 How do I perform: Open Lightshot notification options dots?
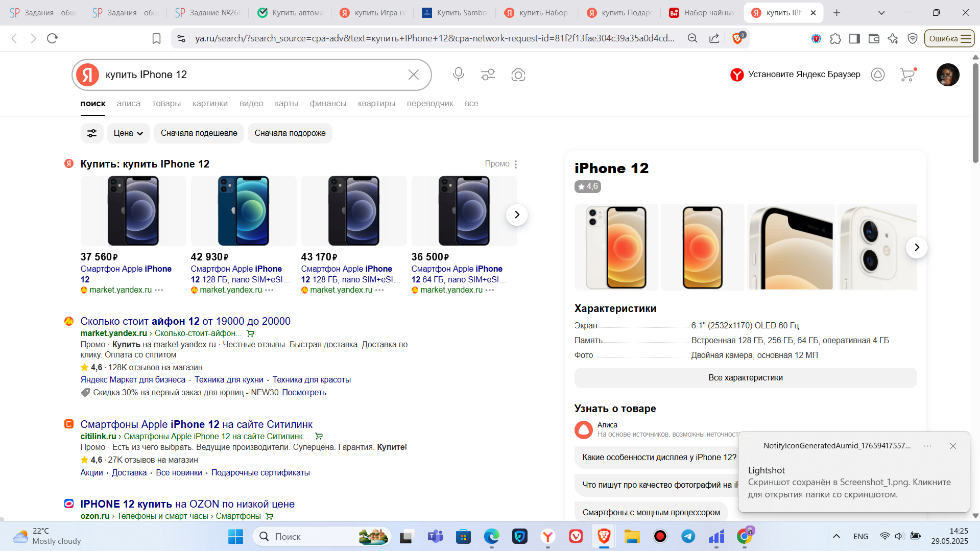(x=927, y=446)
